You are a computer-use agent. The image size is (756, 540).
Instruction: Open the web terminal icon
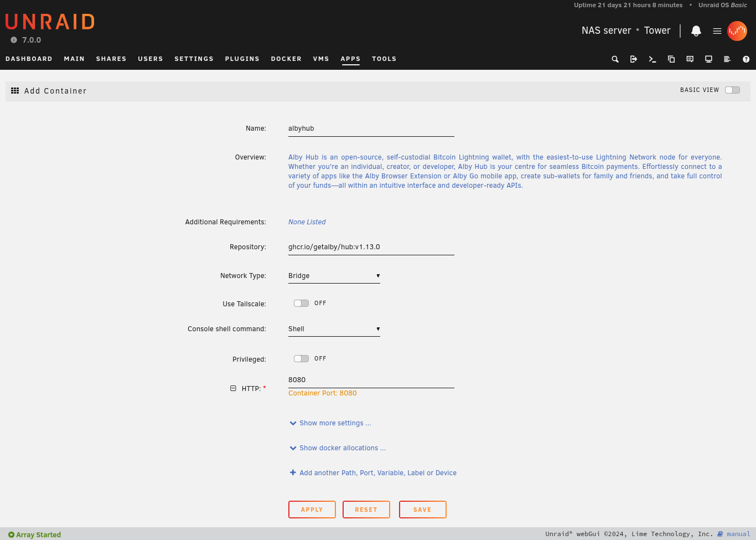point(653,59)
